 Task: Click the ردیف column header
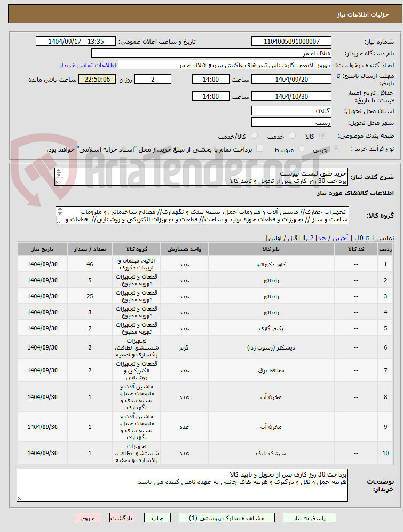(385, 249)
